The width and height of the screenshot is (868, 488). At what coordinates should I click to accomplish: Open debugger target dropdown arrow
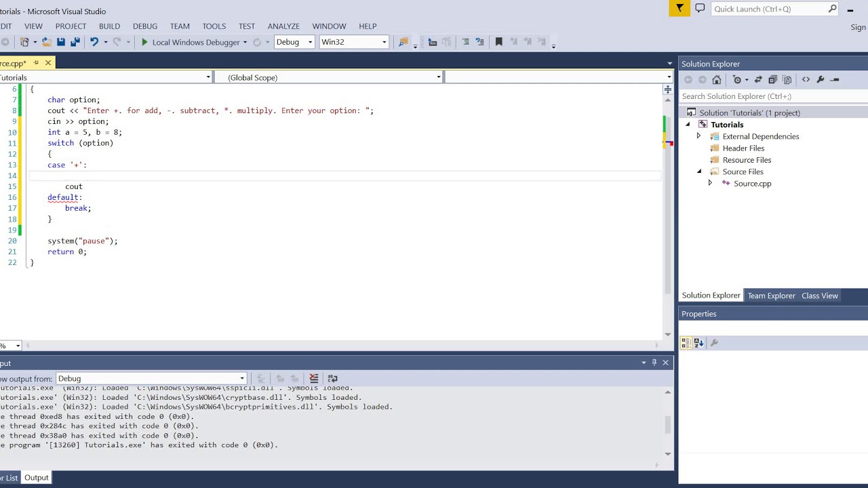245,42
